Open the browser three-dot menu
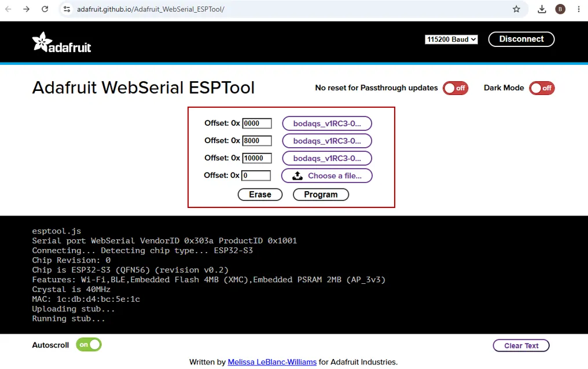 579,9
